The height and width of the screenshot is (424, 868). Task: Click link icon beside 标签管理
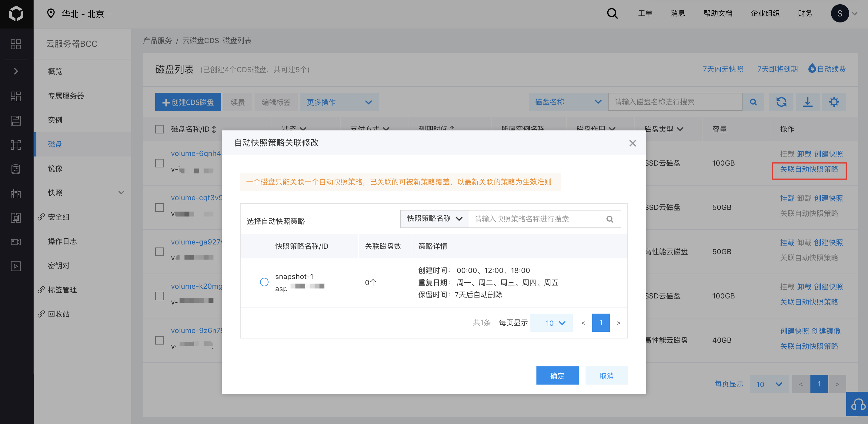pyautogui.click(x=41, y=290)
